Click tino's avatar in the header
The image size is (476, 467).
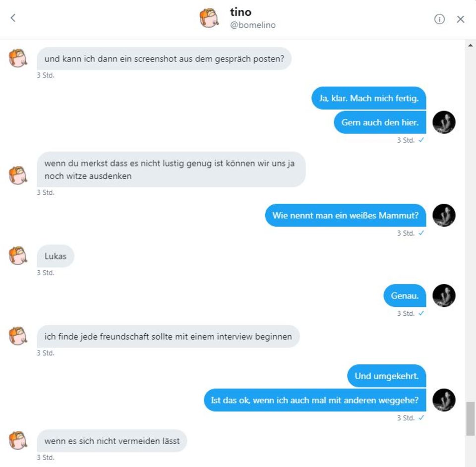click(209, 18)
